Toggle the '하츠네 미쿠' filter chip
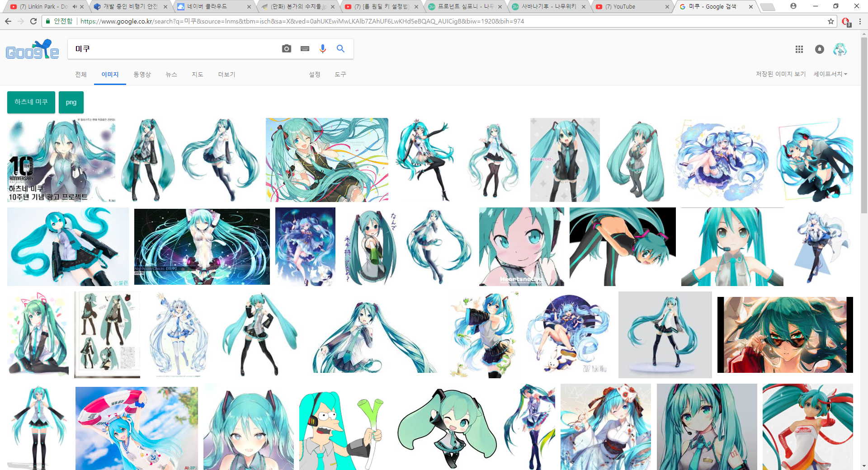The height and width of the screenshot is (470, 868). pos(31,102)
